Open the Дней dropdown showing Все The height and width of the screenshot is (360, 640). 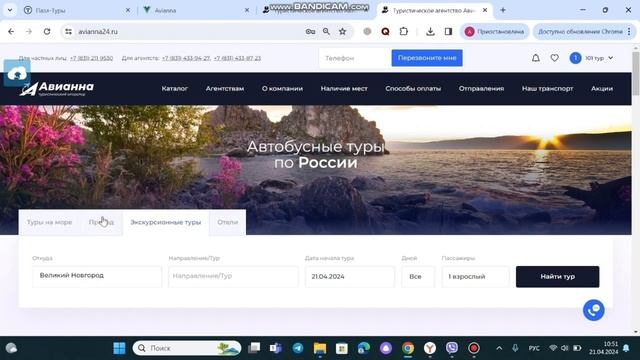pos(418,277)
